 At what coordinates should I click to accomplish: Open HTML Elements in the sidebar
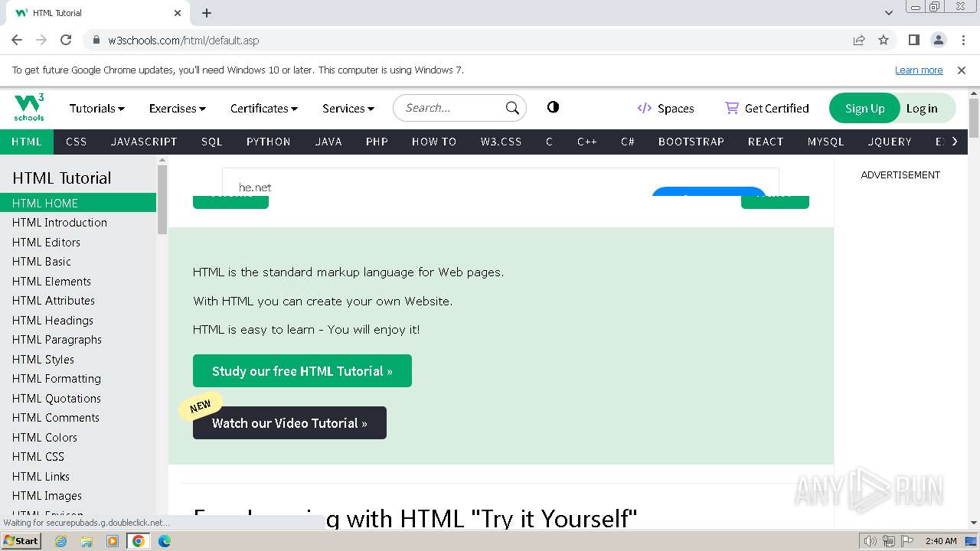coord(78,281)
